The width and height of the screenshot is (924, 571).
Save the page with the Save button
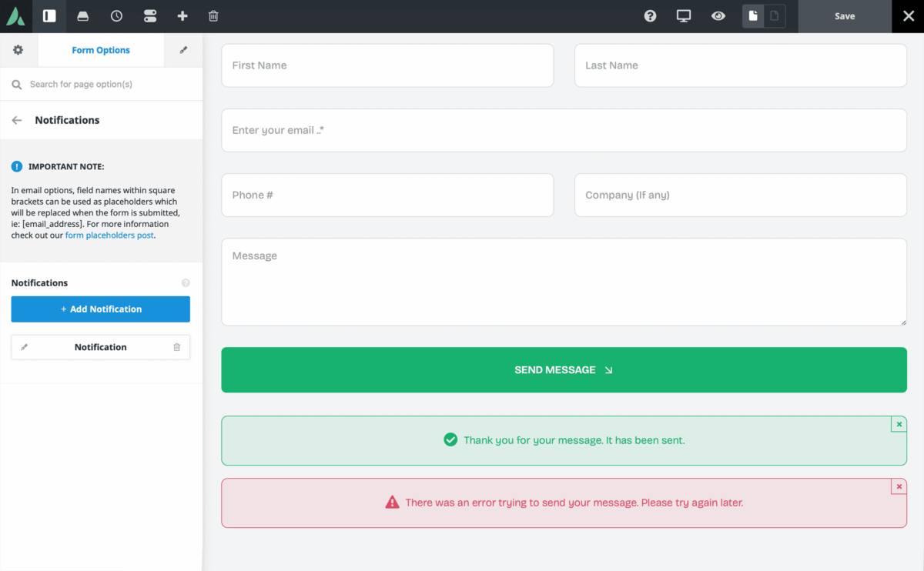pyautogui.click(x=845, y=16)
